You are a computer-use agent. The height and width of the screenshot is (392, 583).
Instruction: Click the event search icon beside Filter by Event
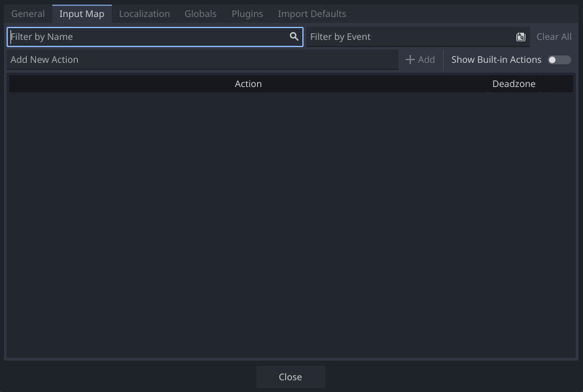tap(521, 37)
